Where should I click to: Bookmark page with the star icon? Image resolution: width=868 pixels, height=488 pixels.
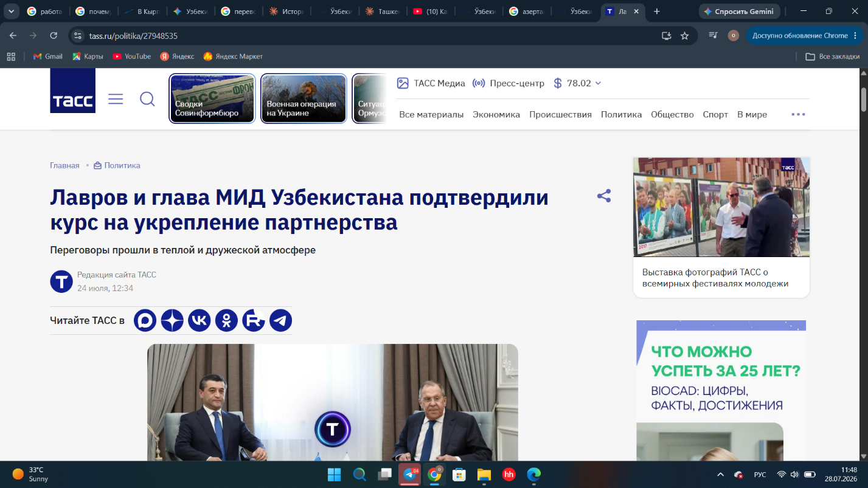click(x=684, y=36)
